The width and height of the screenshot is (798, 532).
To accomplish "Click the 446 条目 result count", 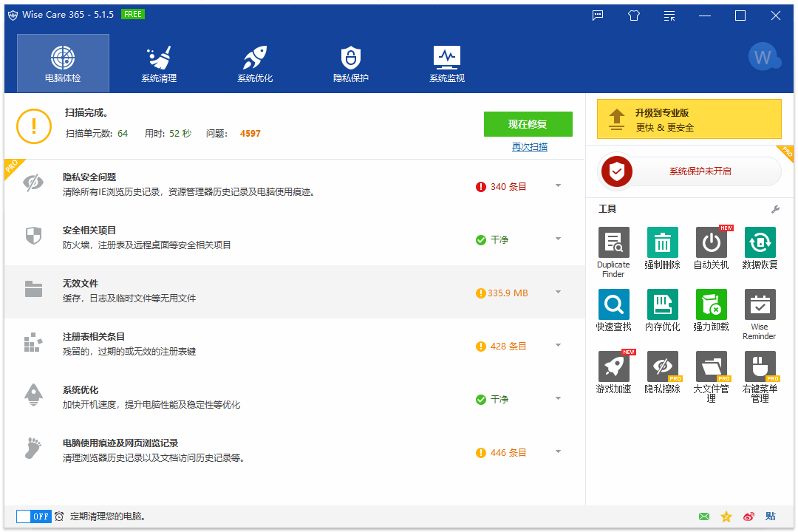I will [508, 453].
